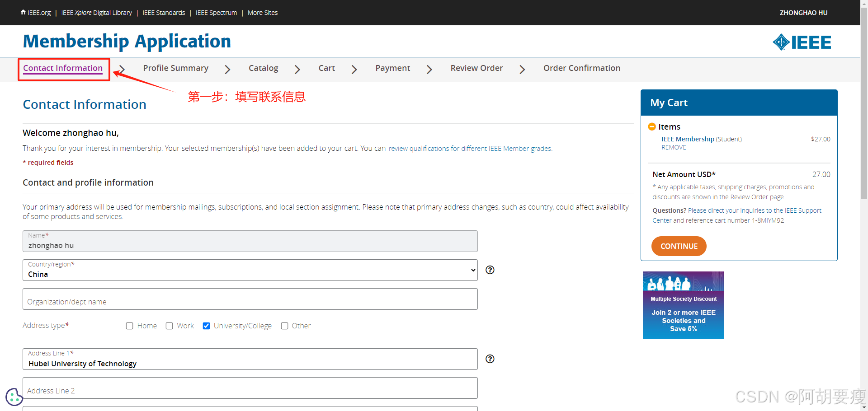Open help icon next to Country/region

[490, 270]
